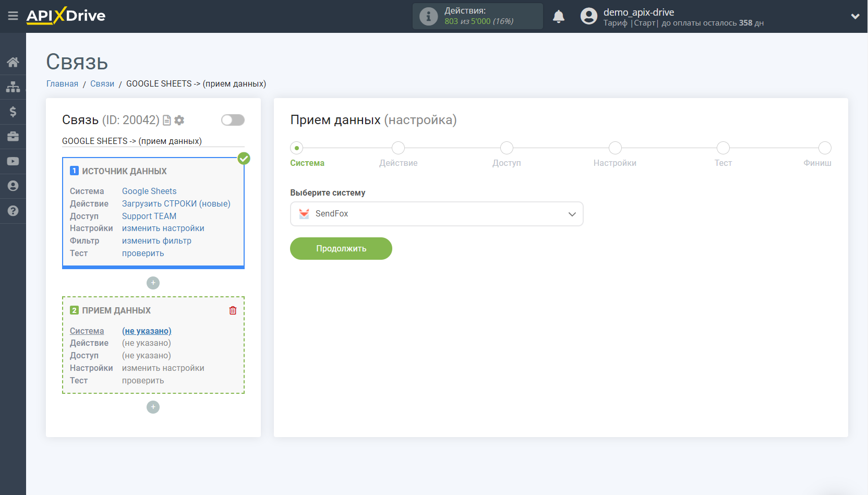Click receiver проверить text
This screenshot has width=868, height=495.
pos(143,380)
